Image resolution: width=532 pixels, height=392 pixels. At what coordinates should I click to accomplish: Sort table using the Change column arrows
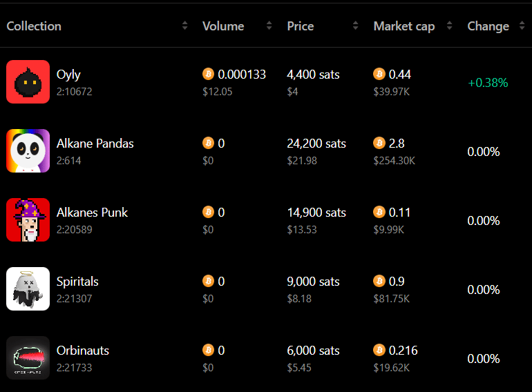click(x=522, y=26)
